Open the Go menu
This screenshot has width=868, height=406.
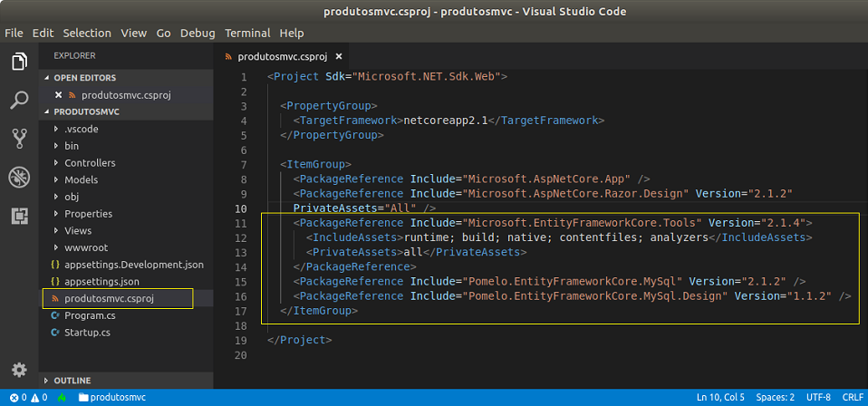click(x=163, y=34)
